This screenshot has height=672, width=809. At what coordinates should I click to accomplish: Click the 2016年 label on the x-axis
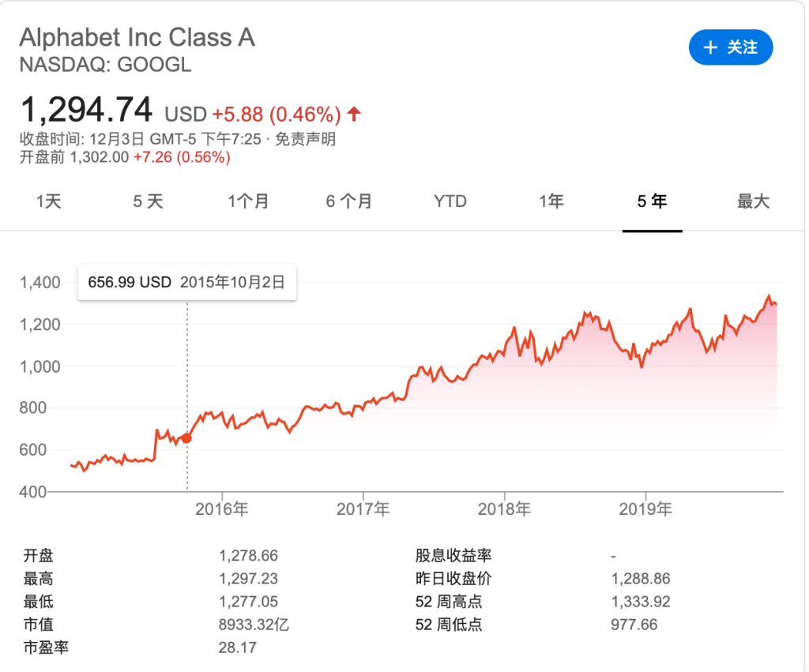click(x=222, y=509)
